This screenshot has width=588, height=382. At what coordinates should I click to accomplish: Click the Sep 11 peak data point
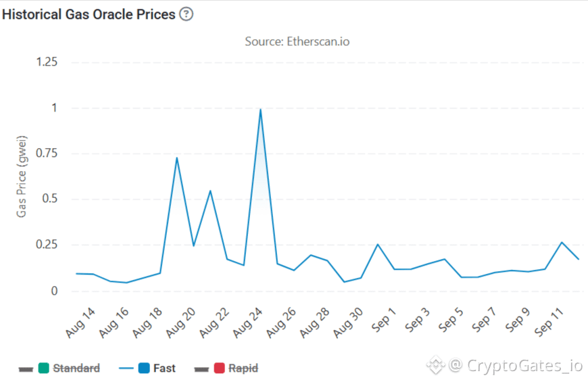(x=562, y=242)
